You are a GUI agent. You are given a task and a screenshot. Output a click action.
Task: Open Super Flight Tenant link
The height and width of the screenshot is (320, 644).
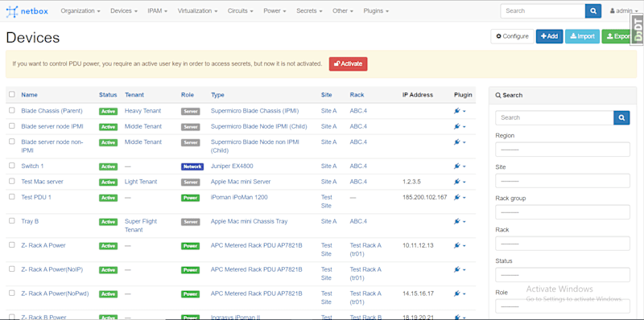pos(141,226)
